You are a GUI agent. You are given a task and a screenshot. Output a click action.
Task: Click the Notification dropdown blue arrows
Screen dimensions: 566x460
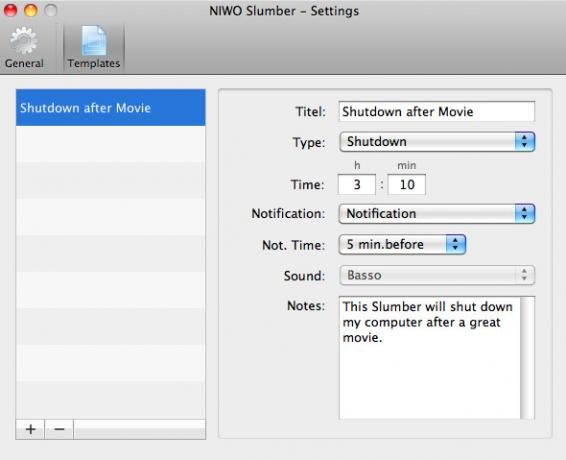point(524,213)
